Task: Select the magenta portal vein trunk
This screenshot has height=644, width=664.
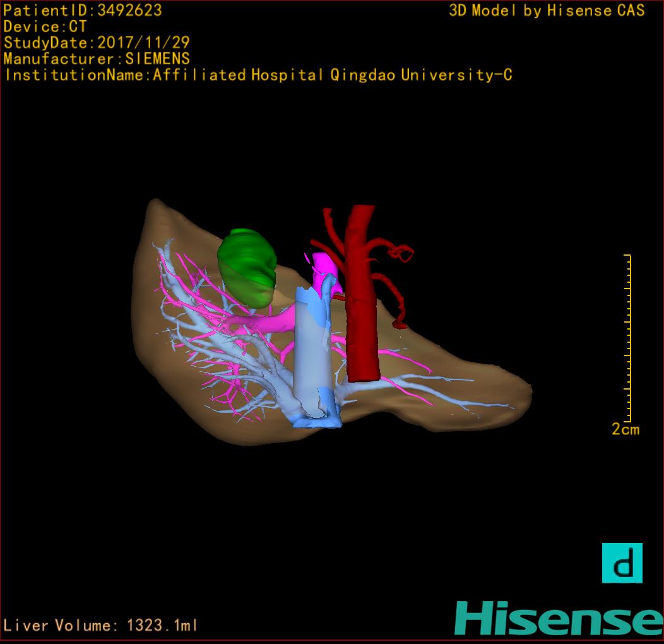Action: 271,322
